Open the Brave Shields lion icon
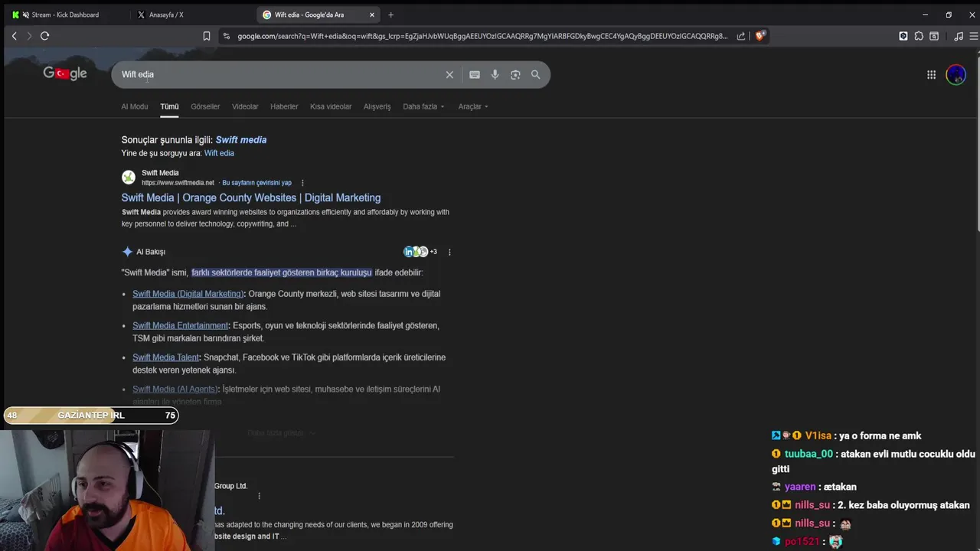 [x=759, y=36]
